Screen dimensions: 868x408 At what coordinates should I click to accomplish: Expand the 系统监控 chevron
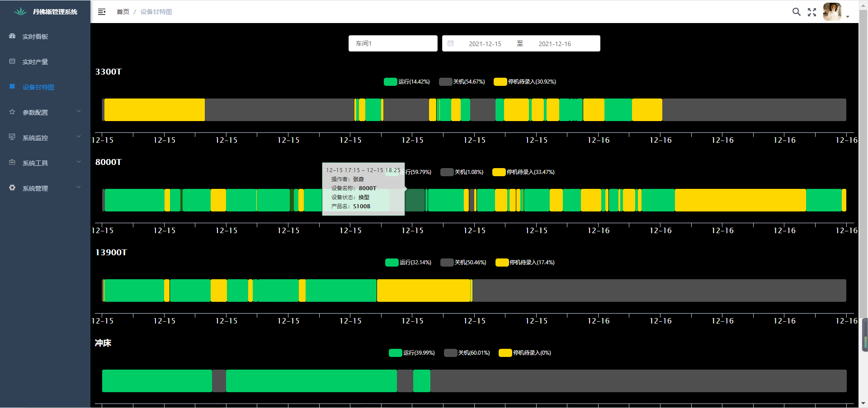[79, 137]
